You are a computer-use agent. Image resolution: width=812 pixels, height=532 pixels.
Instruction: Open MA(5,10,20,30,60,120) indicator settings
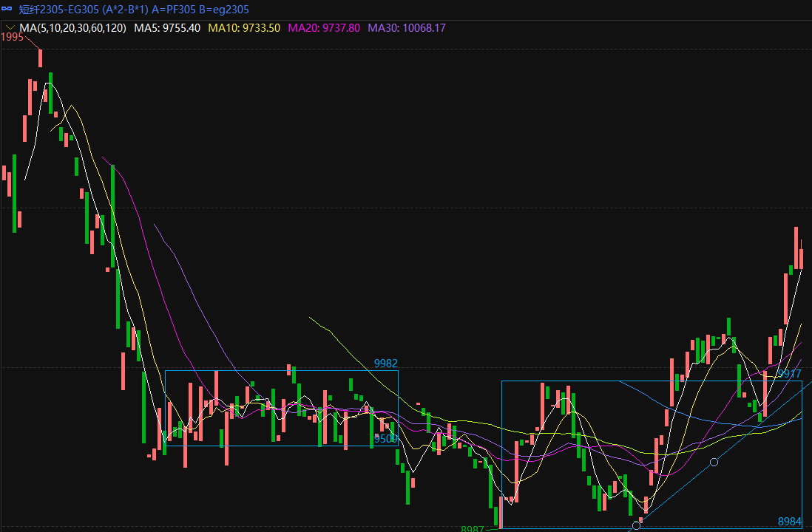(x=73, y=28)
